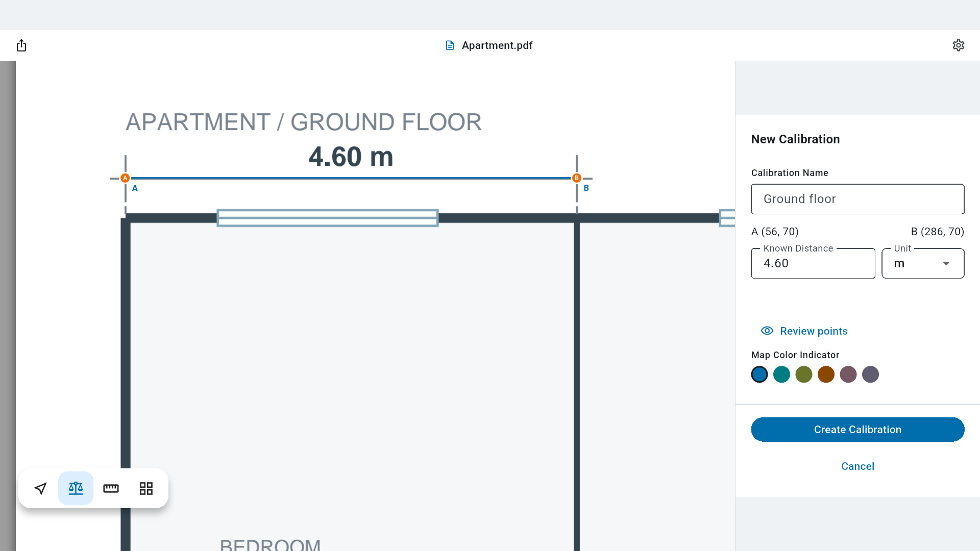This screenshot has width=980, height=551.
Task: Choose the olive green color swatch
Action: (804, 374)
